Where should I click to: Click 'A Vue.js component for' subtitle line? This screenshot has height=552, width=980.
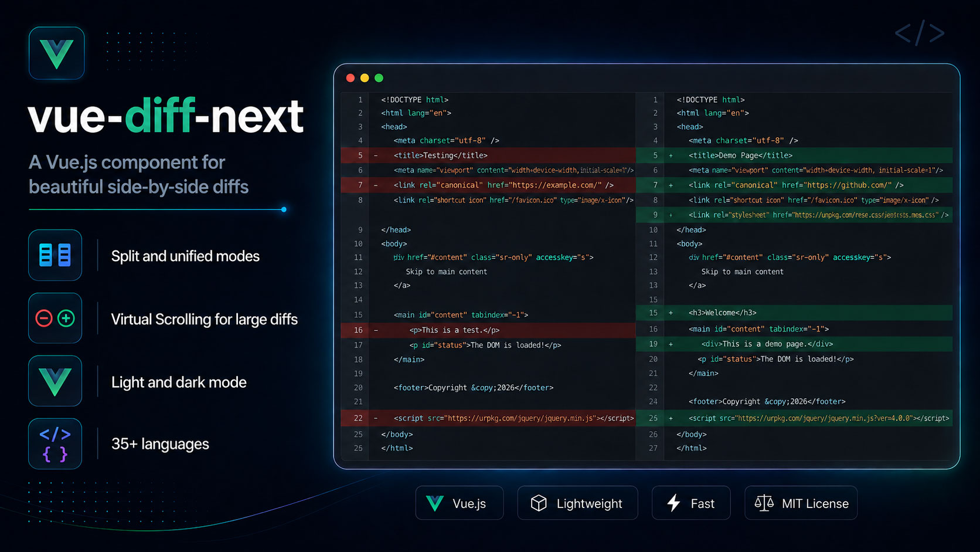point(127,162)
